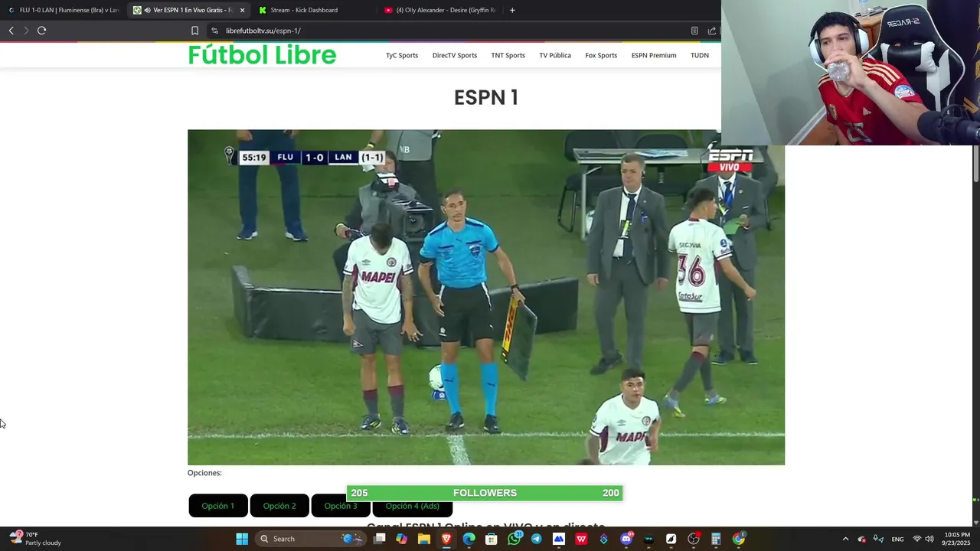Open Microsoft Store from the taskbar
The image size is (980, 551).
(492, 539)
